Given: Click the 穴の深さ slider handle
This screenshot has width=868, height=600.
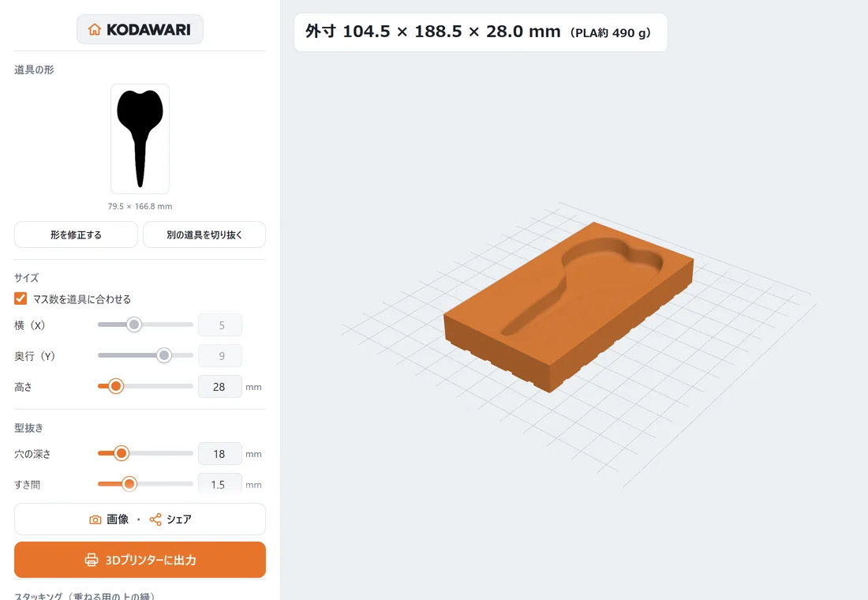Looking at the screenshot, I should click(x=122, y=453).
